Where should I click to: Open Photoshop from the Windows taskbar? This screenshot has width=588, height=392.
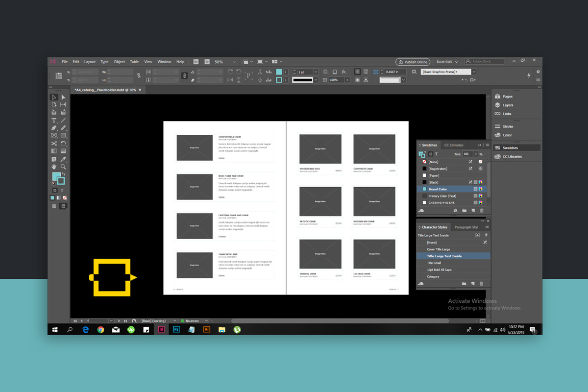click(x=176, y=329)
